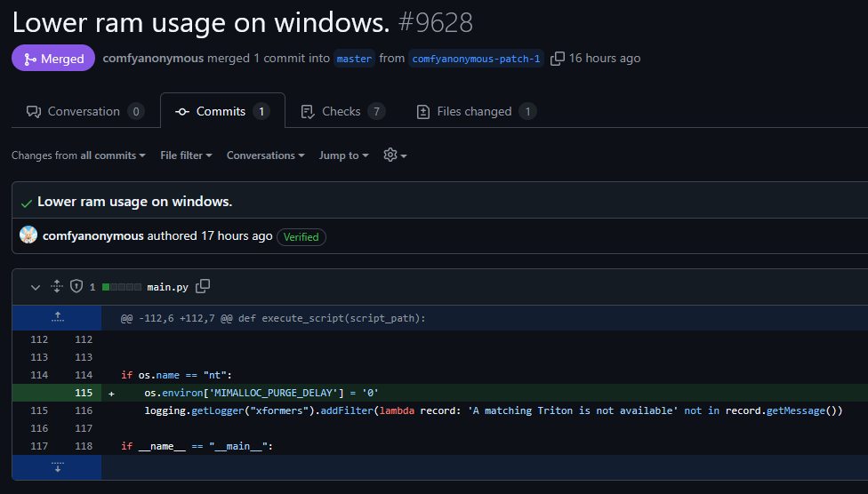The width and height of the screenshot is (868, 494).
Task: Click the 16 hours ago timestamp
Action: [605, 58]
